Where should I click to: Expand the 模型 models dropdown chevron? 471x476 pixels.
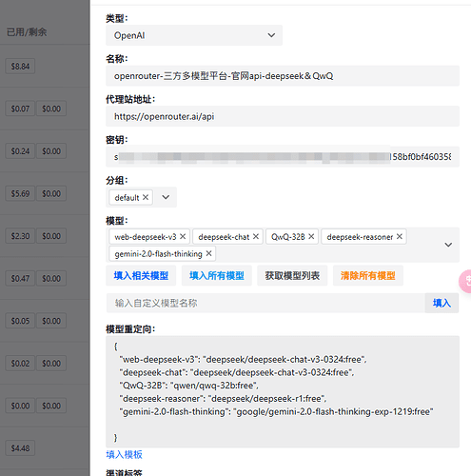pyautogui.click(x=448, y=245)
